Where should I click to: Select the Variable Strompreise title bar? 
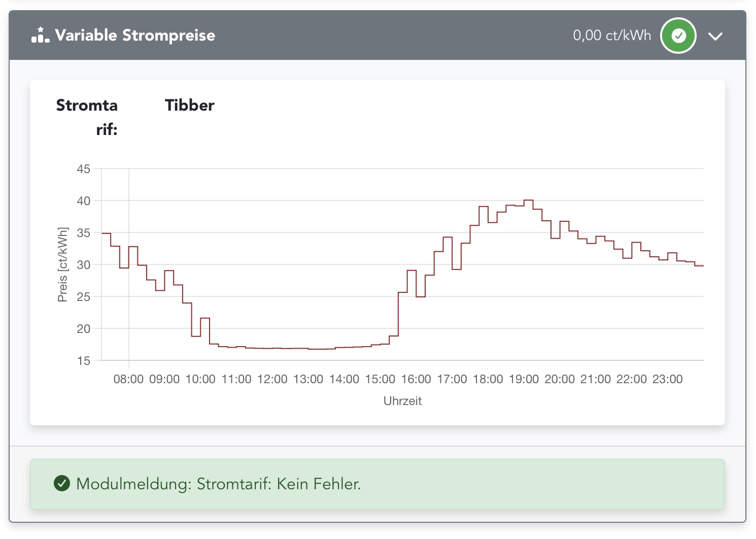point(135,36)
